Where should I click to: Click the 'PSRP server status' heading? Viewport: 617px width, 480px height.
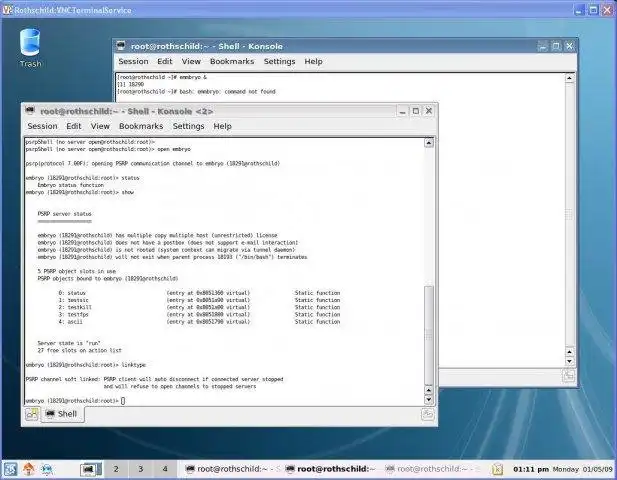pyautogui.click(x=65, y=214)
